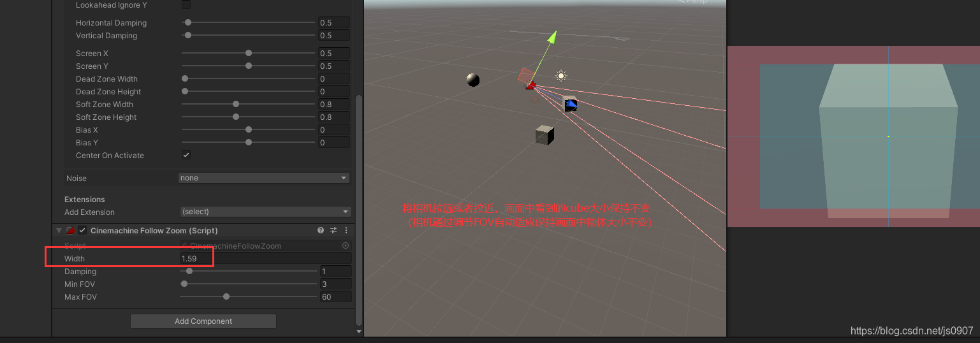The height and width of the screenshot is (343, 980).
Task: Open help for Cinemachine Follow Zoom component
Action: pyautogui.click(x=321, y=230)
